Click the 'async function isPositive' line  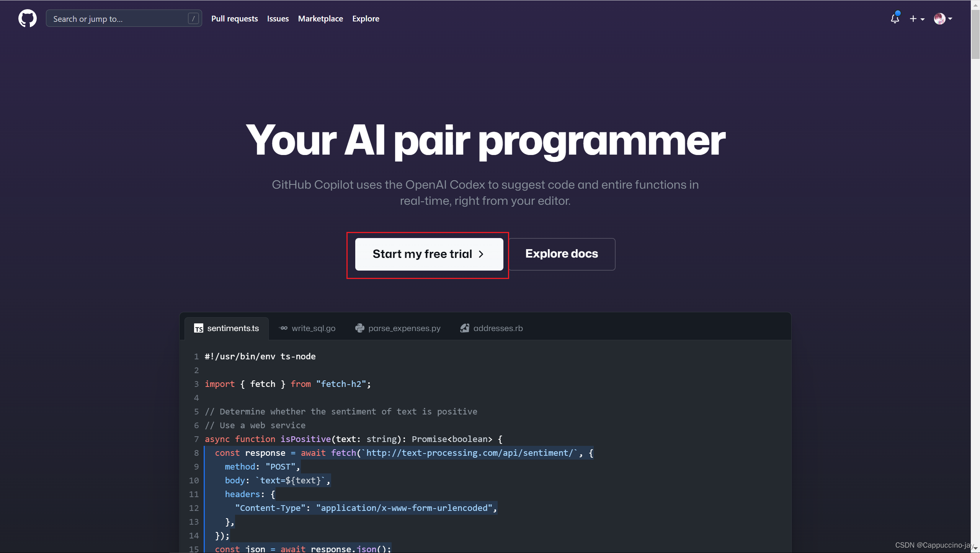coord(354,439)
